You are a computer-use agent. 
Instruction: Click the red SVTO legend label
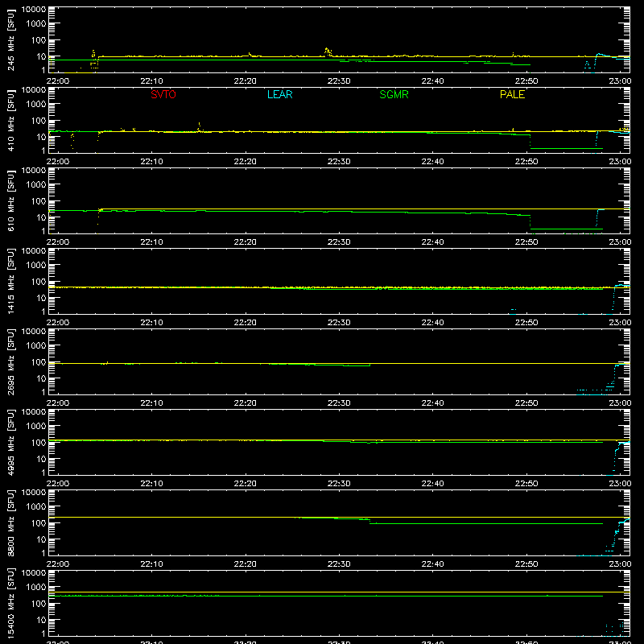pos(163,94)
